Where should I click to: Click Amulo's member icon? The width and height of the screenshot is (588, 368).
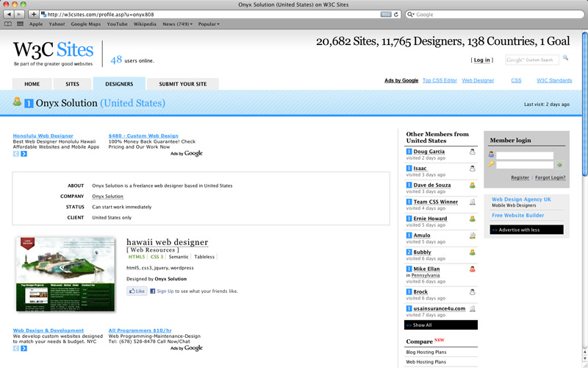pyautogui.click(x=473, y=236)
